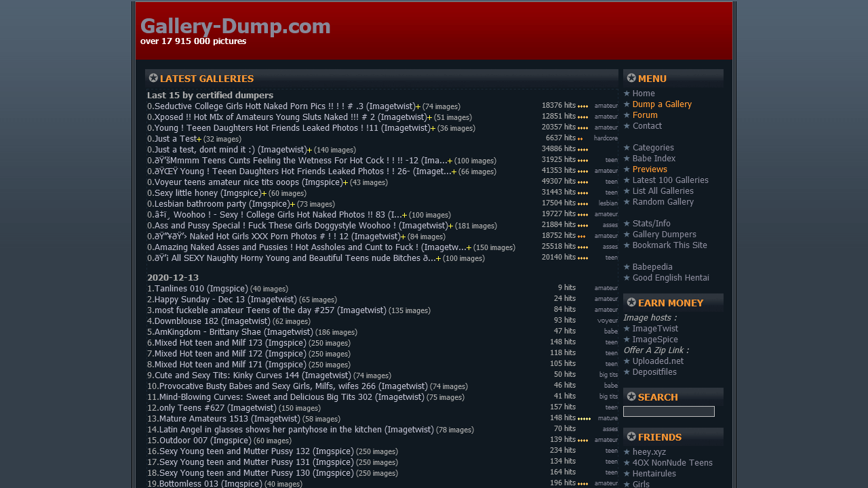Open a Random Gallery
The image size is (868, 488).
pos(663,202)
